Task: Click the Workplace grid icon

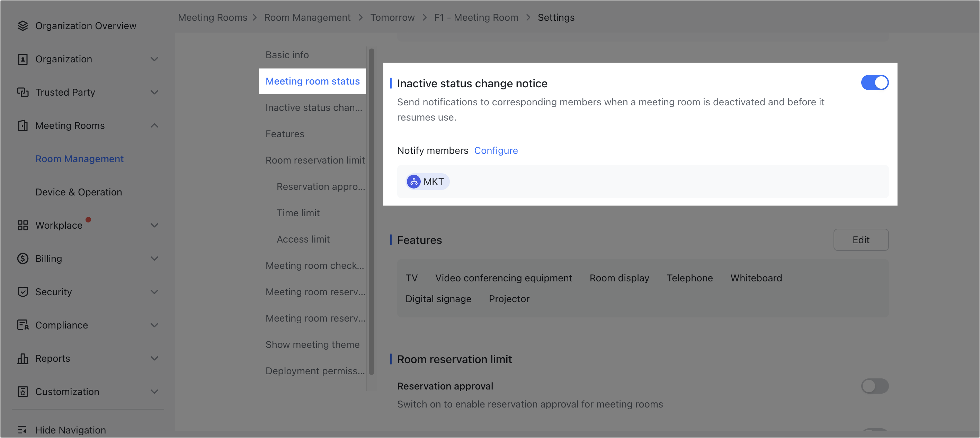Action: pyautogui.click(x=23, y=225)
